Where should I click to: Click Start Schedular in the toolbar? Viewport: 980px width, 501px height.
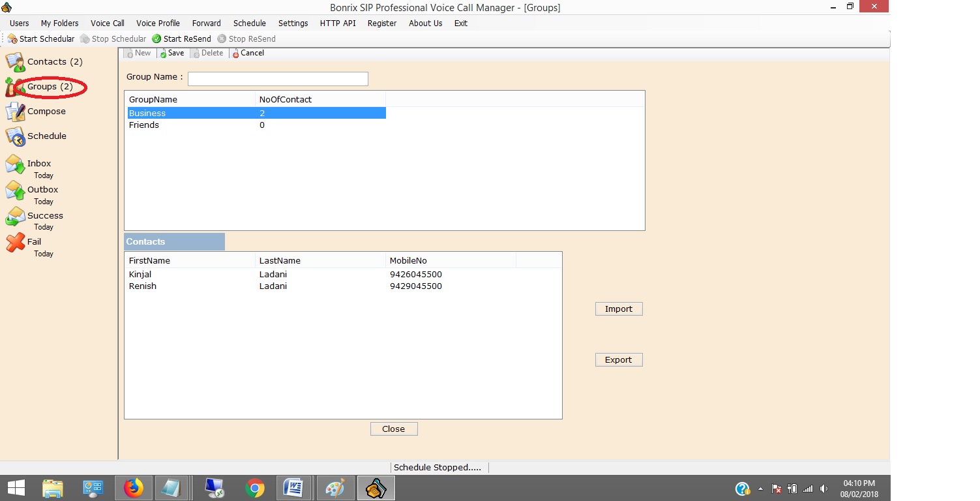pyautogui.click(x=41, y=39)
